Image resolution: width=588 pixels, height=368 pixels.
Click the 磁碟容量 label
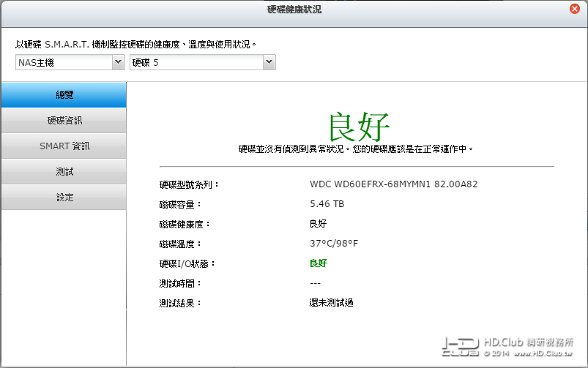(180, 205)
